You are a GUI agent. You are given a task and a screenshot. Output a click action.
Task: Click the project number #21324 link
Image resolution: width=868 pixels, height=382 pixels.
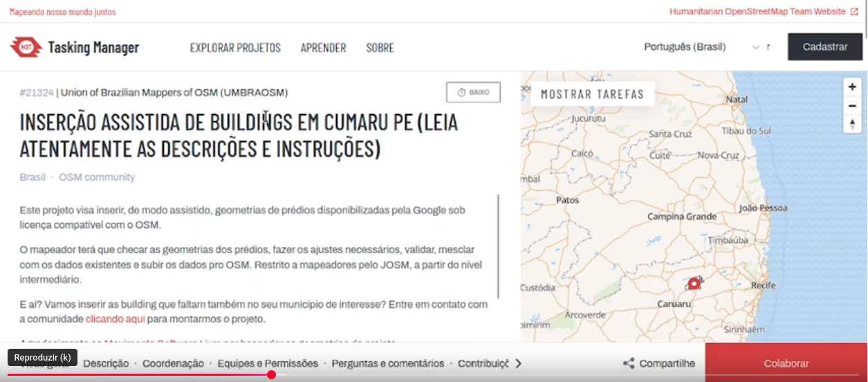point(37,92)
